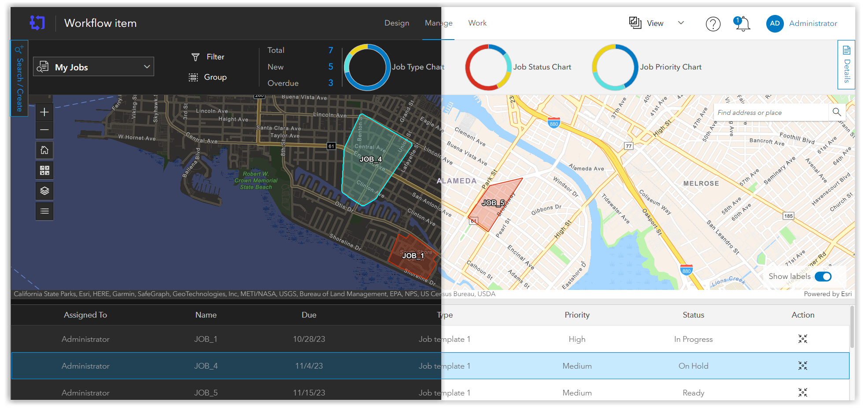Switch to the Design tab
Image resolution: width=868 pixels, height=410 pixels.
(396, 23)
